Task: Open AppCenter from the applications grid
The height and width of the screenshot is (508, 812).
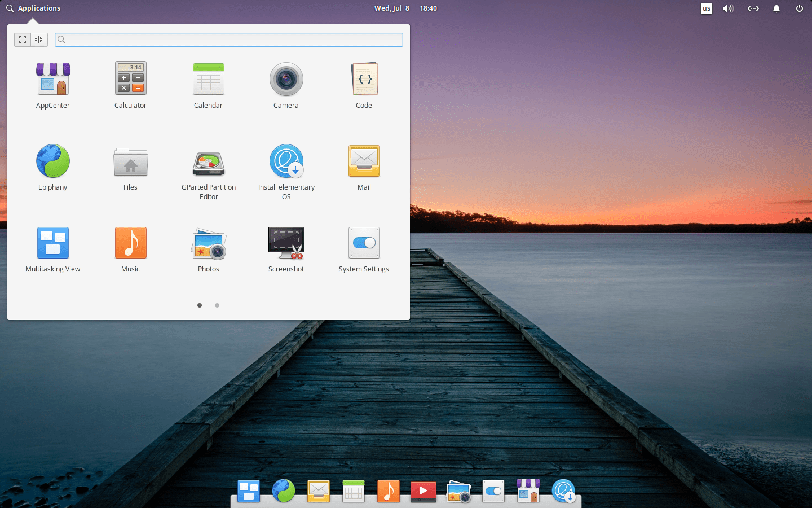Action: click(53, 86)
